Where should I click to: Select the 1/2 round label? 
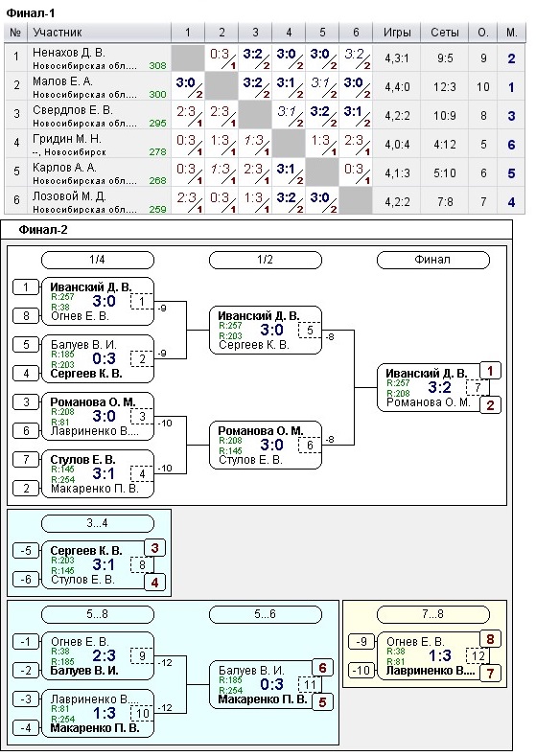pyautogui.click(x=265, y=260)
